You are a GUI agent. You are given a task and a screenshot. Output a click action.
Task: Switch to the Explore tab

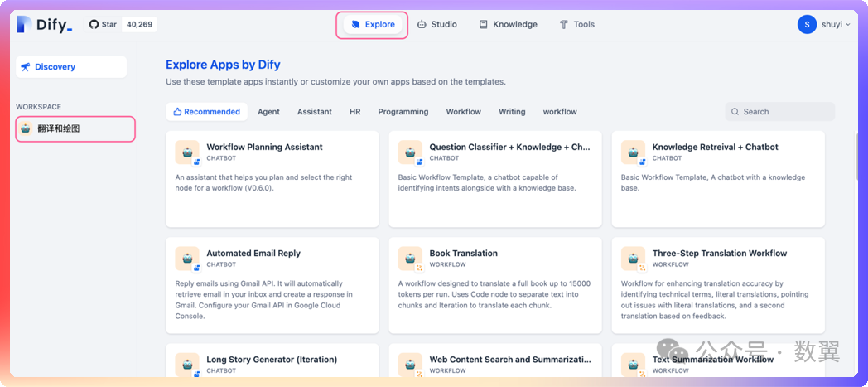click(373, 24)
